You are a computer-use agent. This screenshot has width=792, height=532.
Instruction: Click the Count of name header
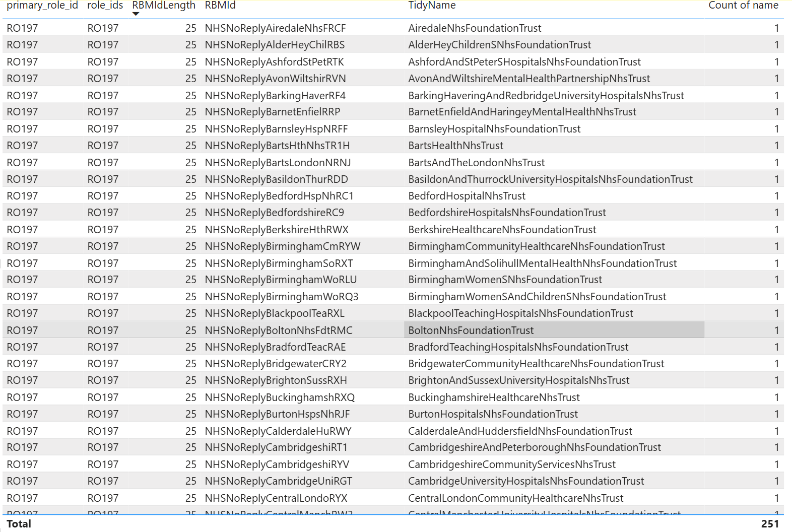(743, 5)
